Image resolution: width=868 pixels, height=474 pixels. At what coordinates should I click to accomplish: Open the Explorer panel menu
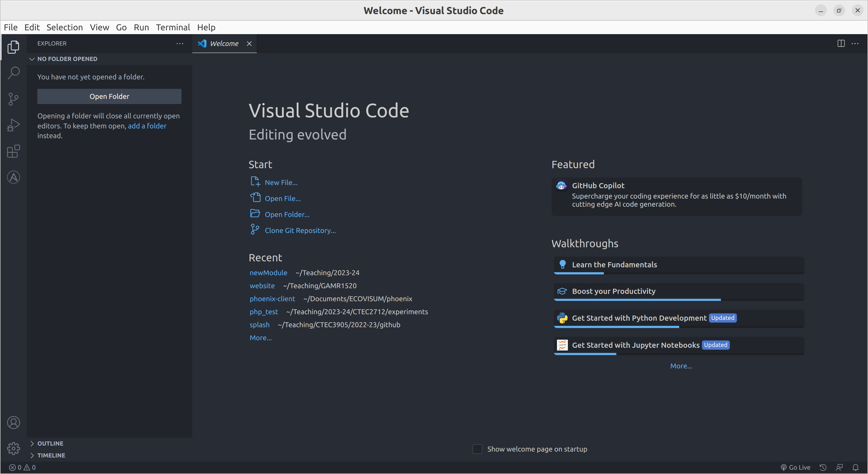(180, 43)
